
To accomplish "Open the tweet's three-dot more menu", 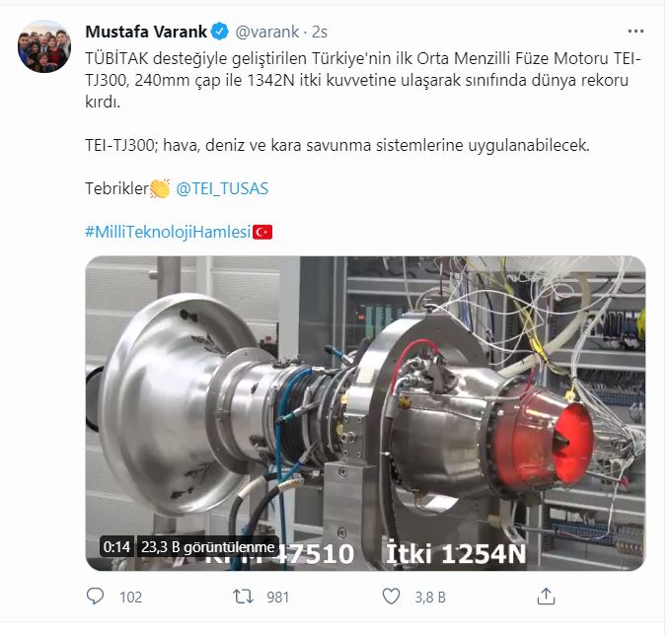I will coord(635,32).
